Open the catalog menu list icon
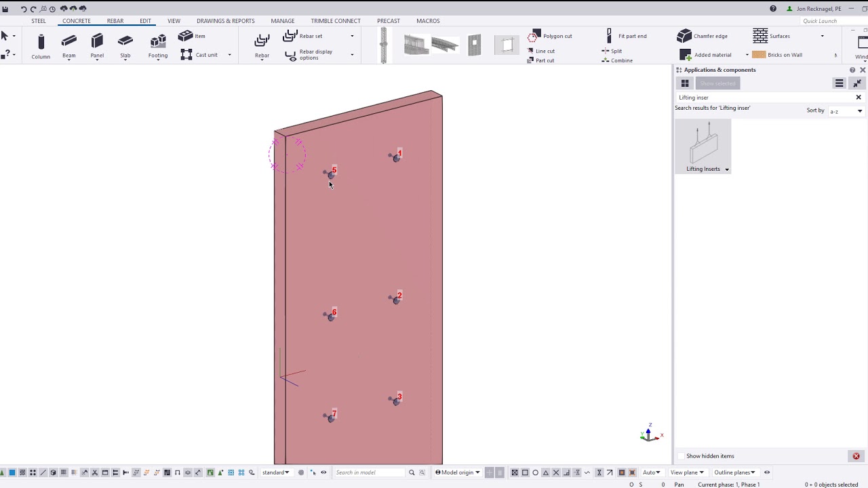 [x=840, y=83]
